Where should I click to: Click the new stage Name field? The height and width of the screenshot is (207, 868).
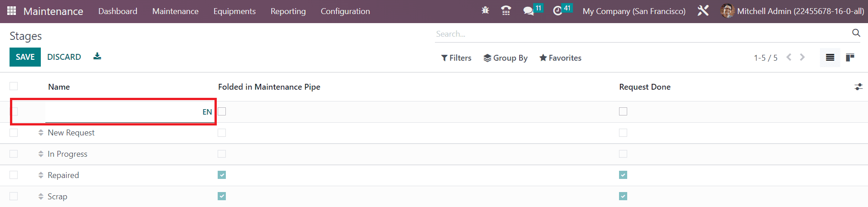(129, 112)
